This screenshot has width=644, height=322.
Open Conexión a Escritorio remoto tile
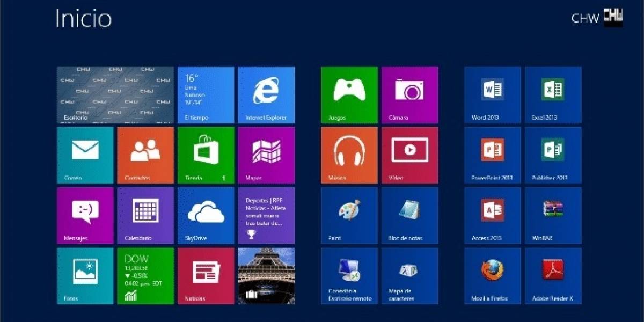click(349, 276)
